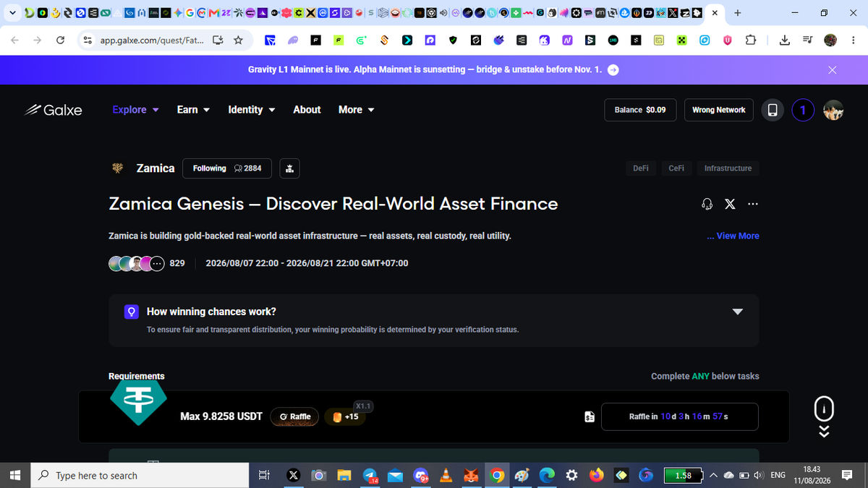Image resolution: width=868 pixels, height=488 pixels.
Task: Click the install app icon in address bar
Action: coord(217,40)
